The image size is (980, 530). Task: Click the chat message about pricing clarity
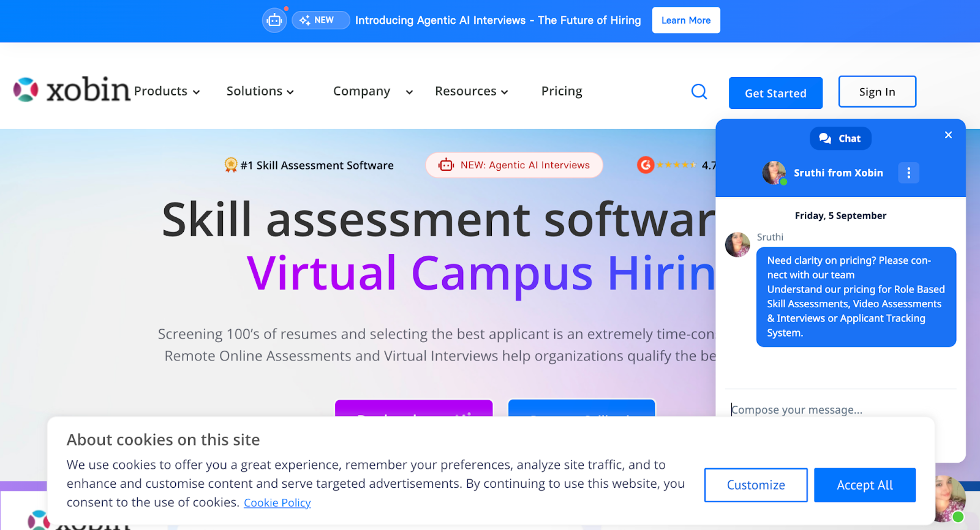click(x=856, y=297)
